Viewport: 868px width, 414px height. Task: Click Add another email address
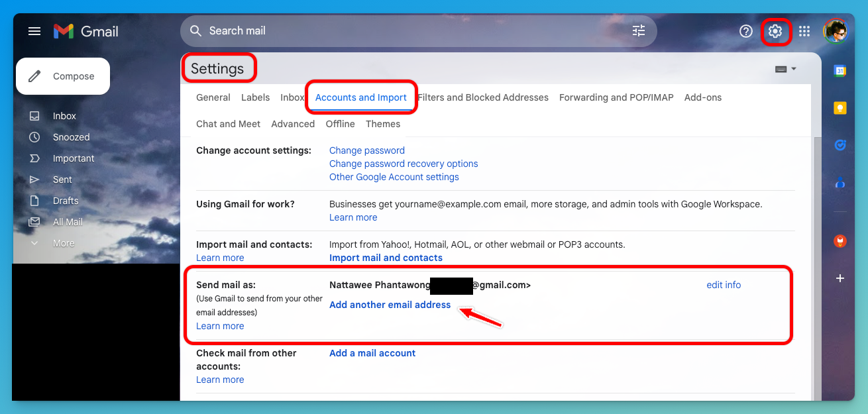tap(390, 305)
